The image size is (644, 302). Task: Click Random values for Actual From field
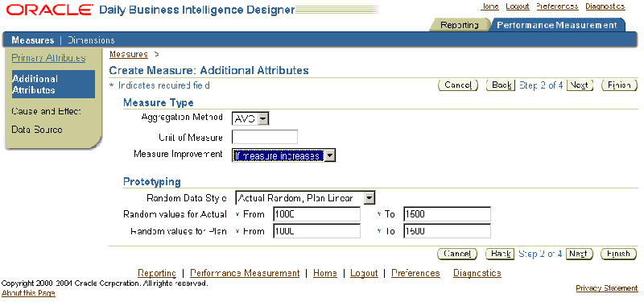point(316,214)
